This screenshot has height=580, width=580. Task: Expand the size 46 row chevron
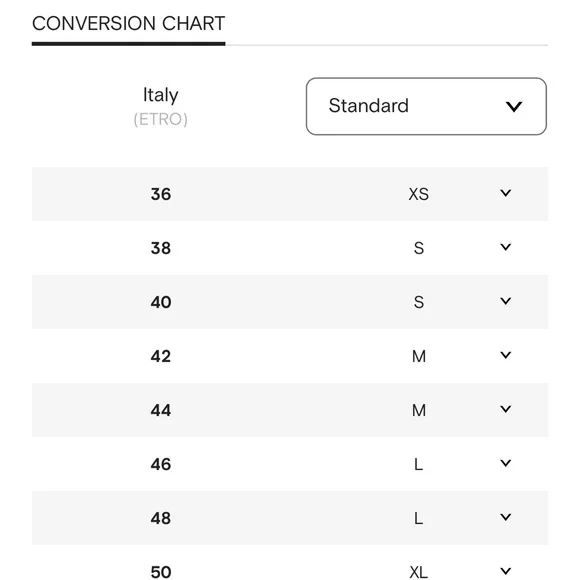(x=505, y=463)
